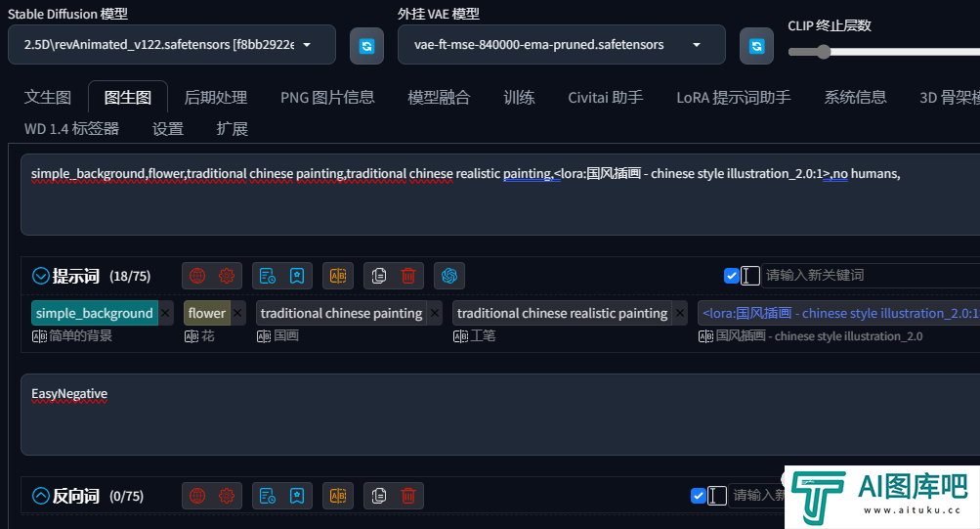Focus the EasyNegative negative prompt box

[500, 415]
